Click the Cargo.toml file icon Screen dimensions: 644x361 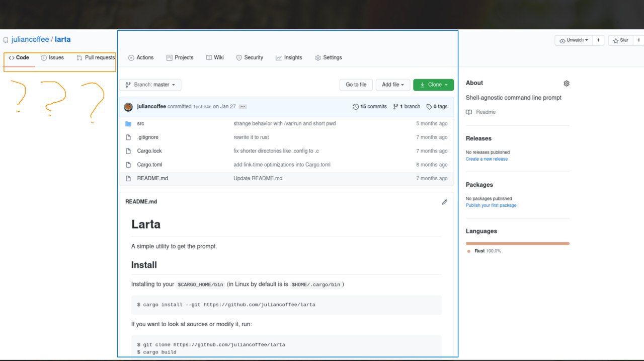pos(128,165)
